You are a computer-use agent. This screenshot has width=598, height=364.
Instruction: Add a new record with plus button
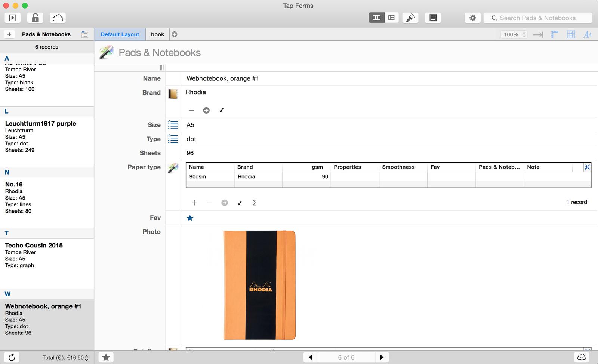point(9,34)
